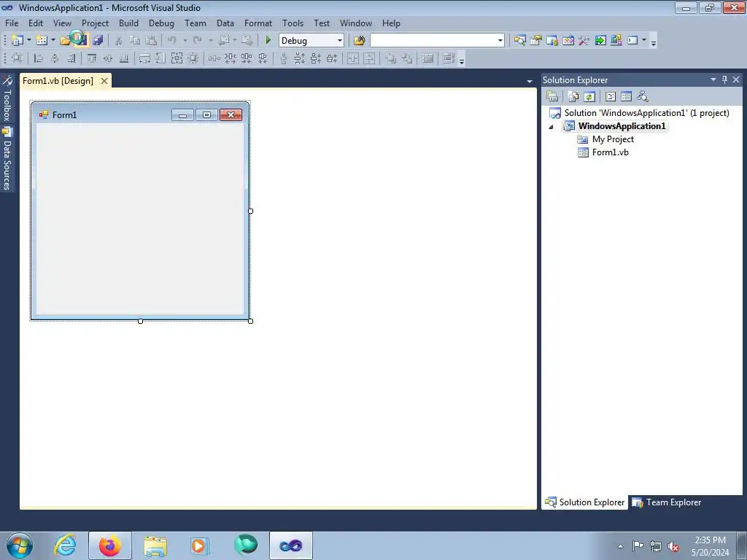Open the Tools menu
The width and height of the screenshot is (747, 560).
point(293,23)
